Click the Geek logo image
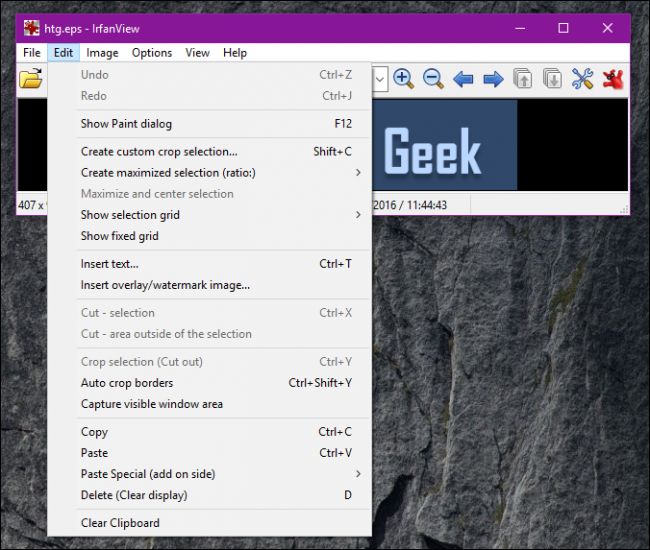The height and width of the screenshot is (550, 650). (444, 145)
